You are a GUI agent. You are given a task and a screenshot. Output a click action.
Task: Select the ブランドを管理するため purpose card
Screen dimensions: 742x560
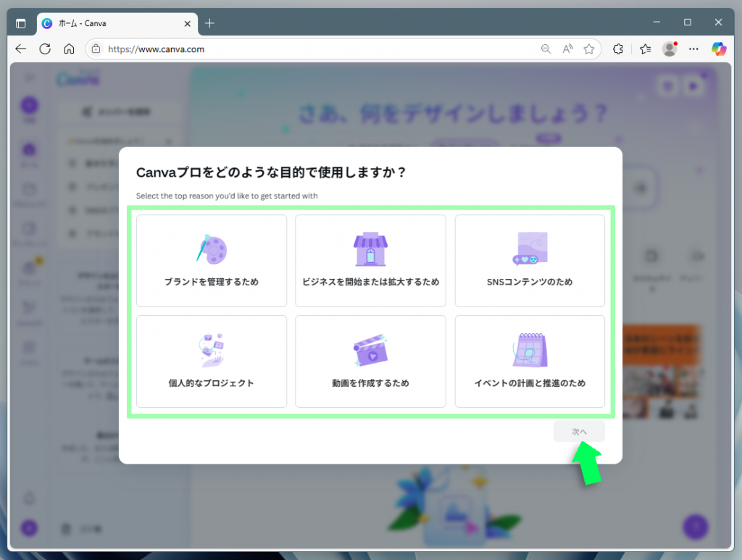pos(211,261)
